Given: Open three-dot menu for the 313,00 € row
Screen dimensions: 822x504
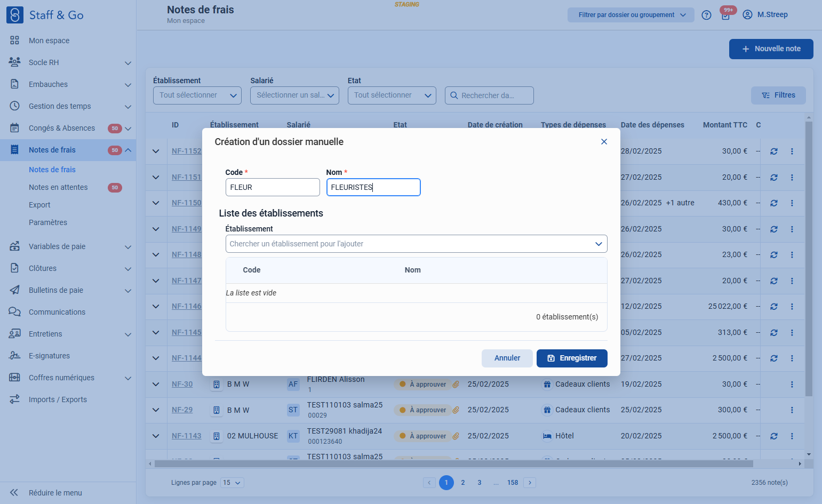Looking at the screenshot, I should point(792,333).
